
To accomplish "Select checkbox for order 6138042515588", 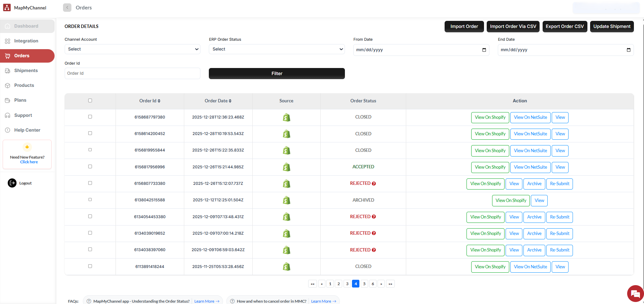I will [x=90, y=200].
